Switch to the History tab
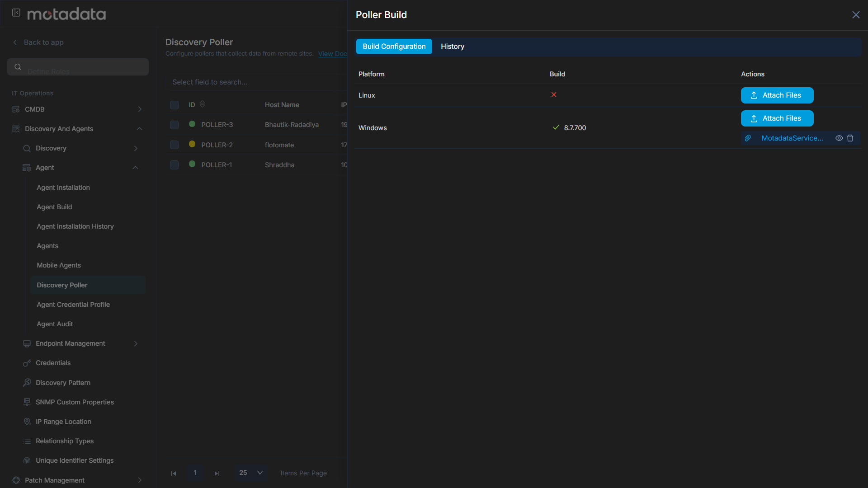Viewport: 868px width, 488px height. click(x=453, y=47)
